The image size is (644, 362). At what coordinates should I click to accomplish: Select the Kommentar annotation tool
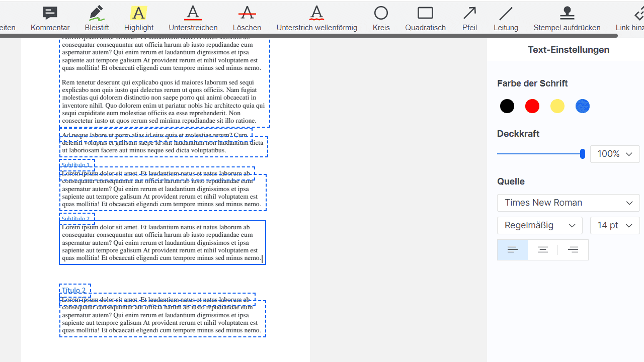(50, 19)
